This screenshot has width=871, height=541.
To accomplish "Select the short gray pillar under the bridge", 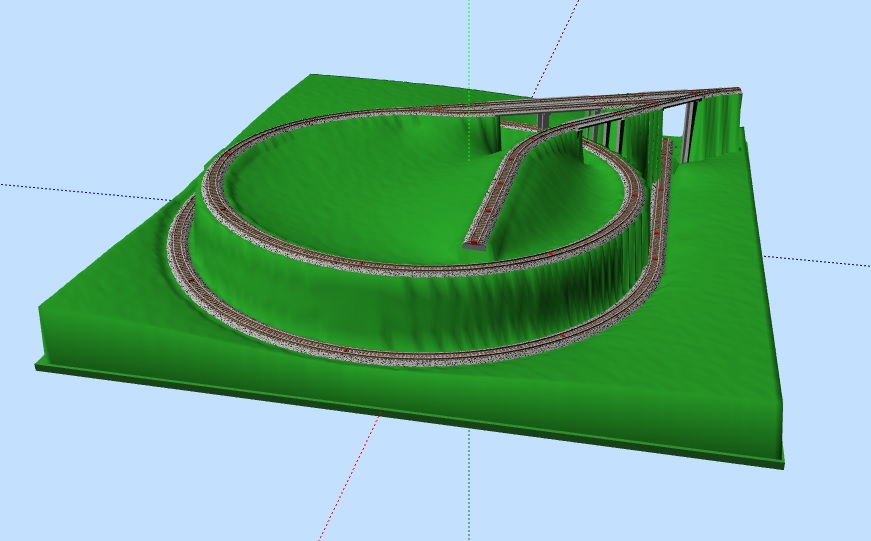I will click(x=543, y=121).
